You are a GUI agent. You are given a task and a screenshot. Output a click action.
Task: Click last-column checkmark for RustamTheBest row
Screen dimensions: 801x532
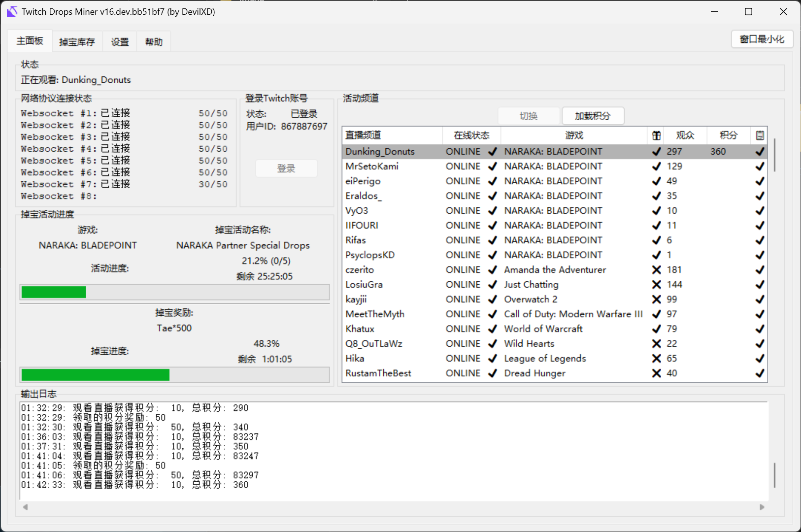(760, 373)
